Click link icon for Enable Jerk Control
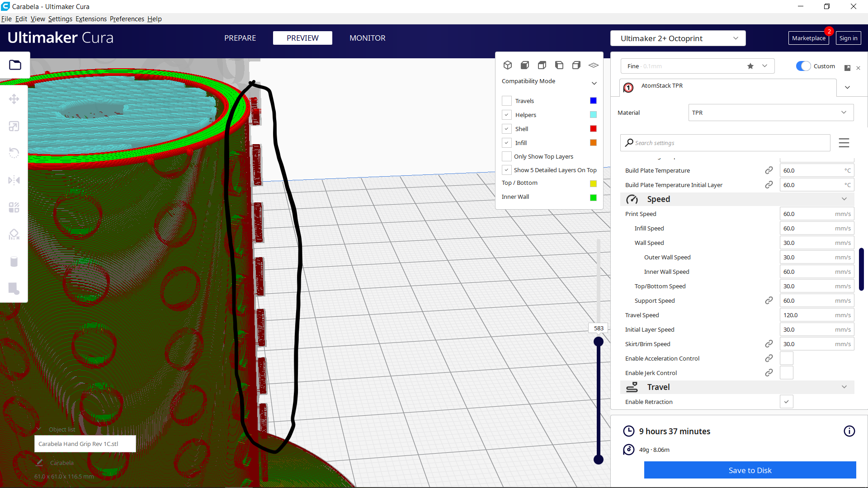 (769, 373)
